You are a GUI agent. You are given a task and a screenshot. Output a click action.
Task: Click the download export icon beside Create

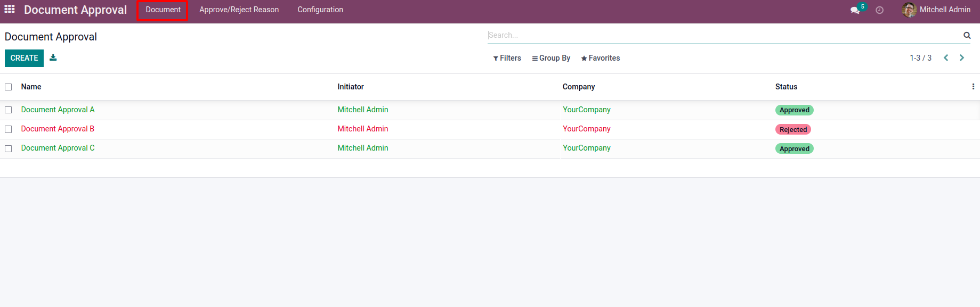53,57
